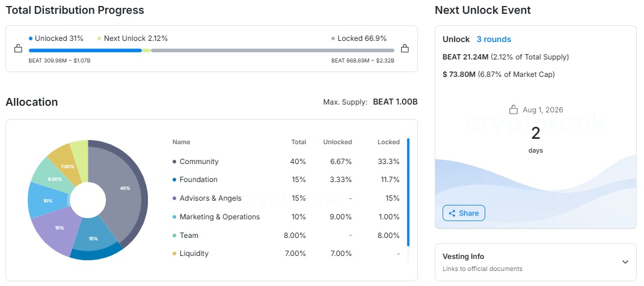Click Foundation unlocked value 3.33%
Image resolution: width=644 pixels, height=286 pixels.
tap(340, 180)
